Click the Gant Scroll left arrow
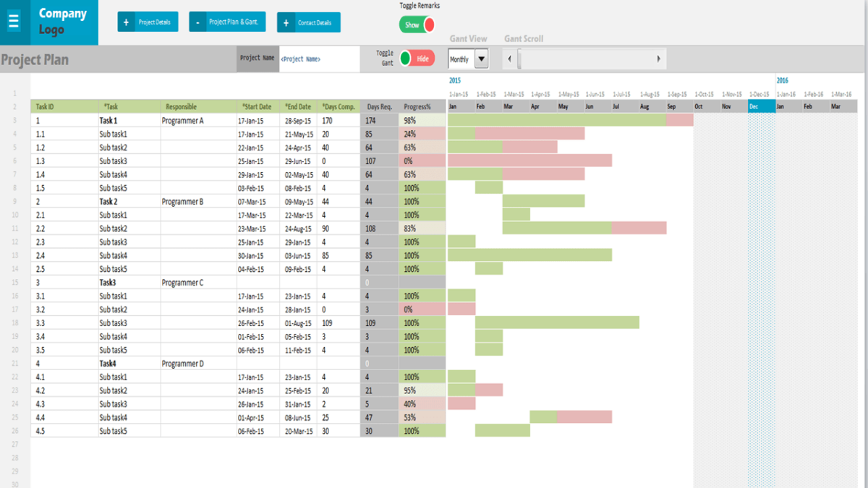 coord(511,58)
